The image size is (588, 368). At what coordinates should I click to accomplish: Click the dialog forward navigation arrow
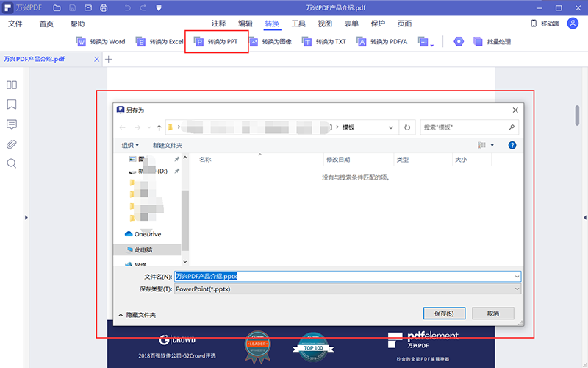(x=137, y=127)
